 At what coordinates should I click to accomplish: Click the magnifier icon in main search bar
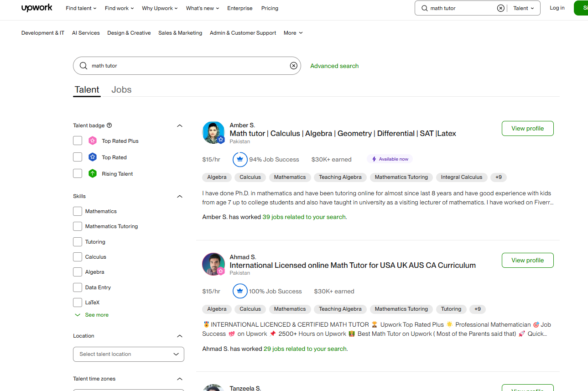83,66
